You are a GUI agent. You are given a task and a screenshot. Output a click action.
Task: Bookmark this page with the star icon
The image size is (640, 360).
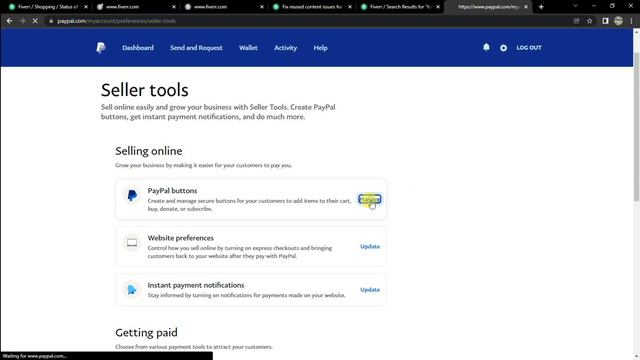click(x=589, y=21)
